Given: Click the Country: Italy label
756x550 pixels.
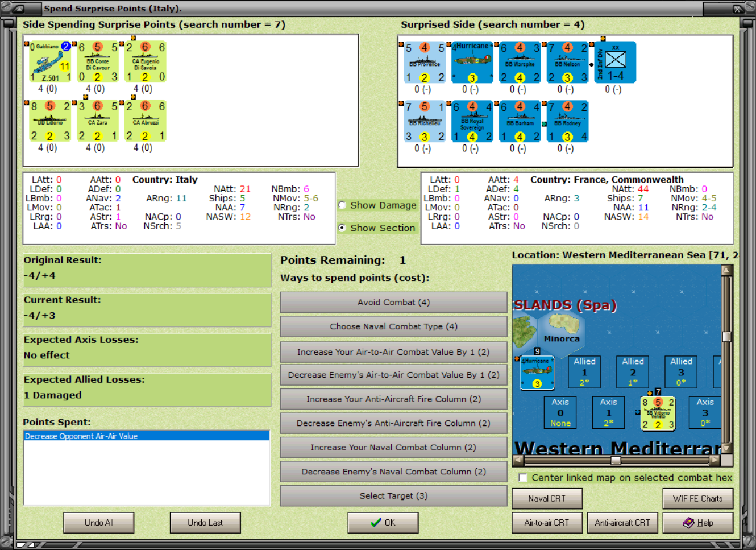Looking at the screenshot, I should pos(165,180).
